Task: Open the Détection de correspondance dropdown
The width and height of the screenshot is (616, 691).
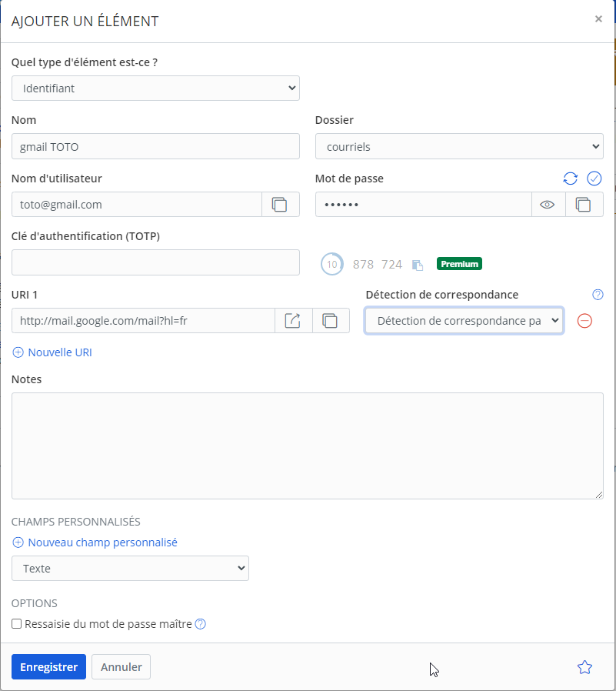Action: click(464, 321)
